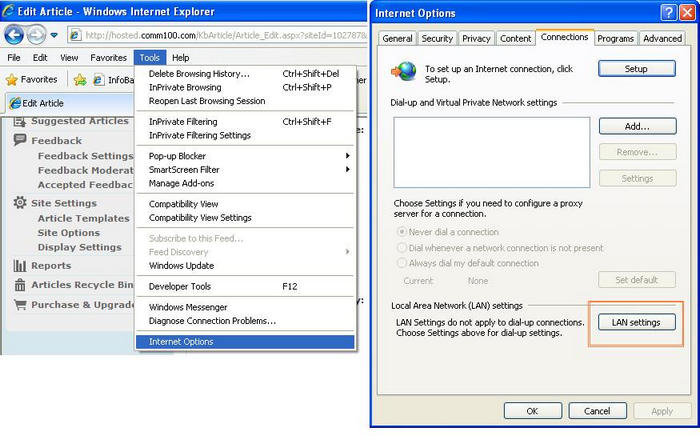Click the Articles Recycle Bin trash icon

(x=21, y=285)
